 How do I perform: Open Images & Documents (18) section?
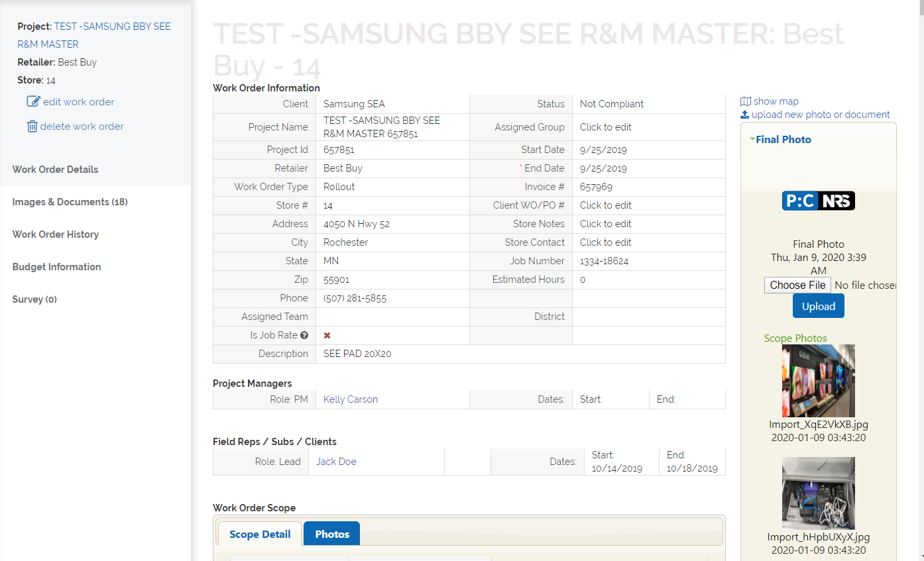coord(70,202)
